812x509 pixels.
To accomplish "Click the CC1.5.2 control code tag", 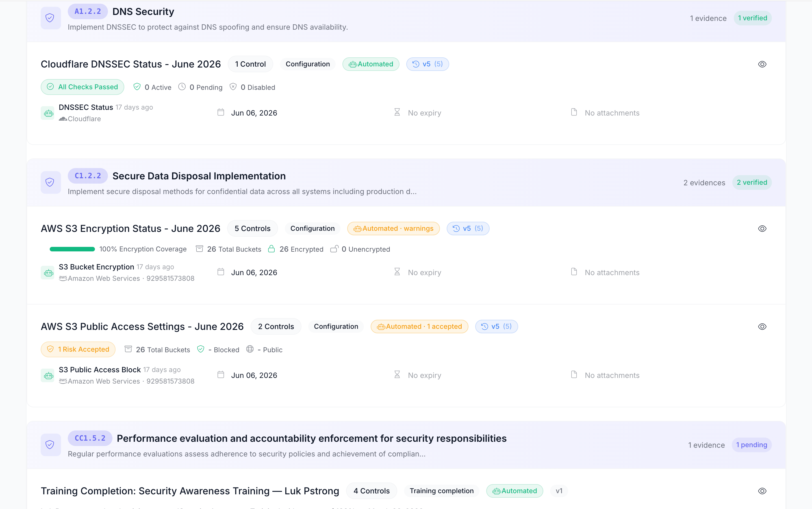I will pyautogui.click(x=90, y=438).
